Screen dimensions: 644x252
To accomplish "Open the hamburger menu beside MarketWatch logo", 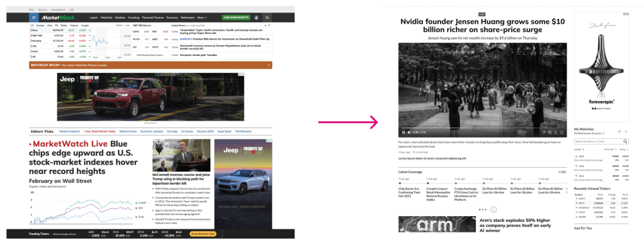I will click(x=34, y=18).
